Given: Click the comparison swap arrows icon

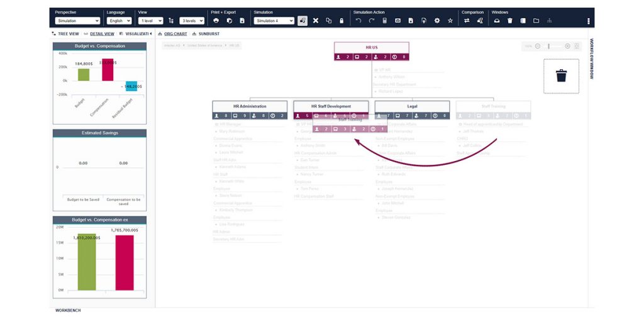Looking at the screenshot, I should pos(467,21).
